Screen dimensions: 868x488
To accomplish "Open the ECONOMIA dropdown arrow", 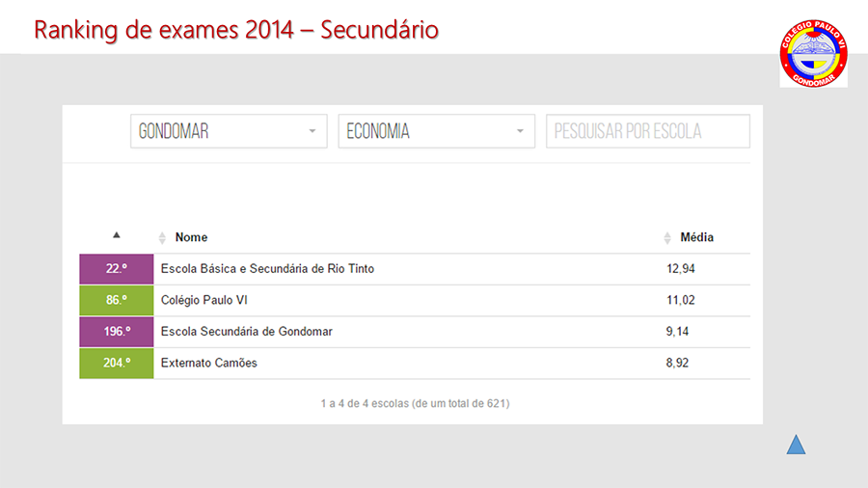I will pyautogui.click(x=520, y=131).
